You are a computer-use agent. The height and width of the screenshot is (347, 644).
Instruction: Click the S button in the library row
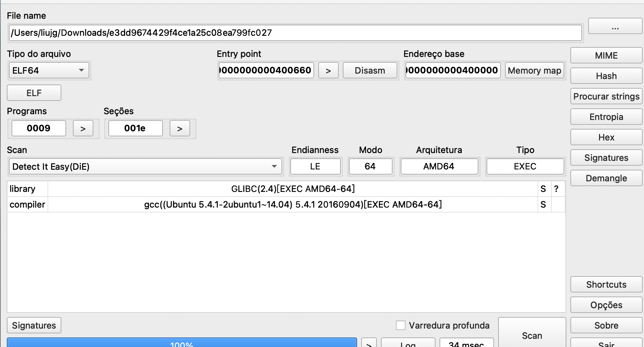(543, 189)
